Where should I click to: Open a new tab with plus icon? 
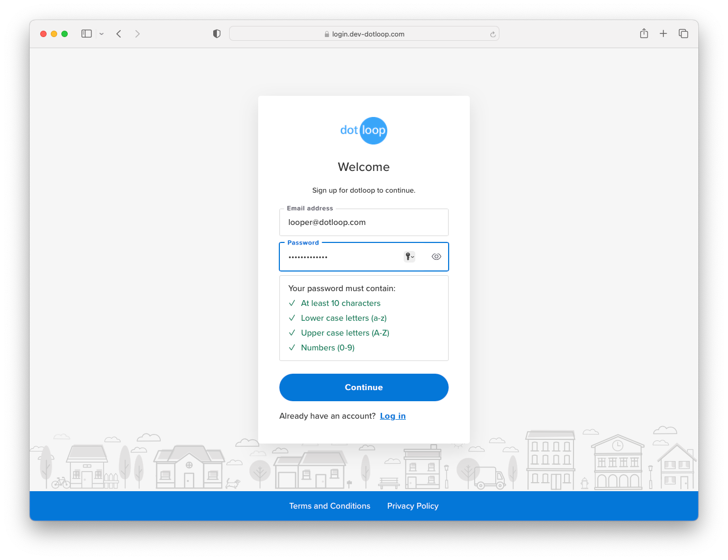[x=663, y=33]
